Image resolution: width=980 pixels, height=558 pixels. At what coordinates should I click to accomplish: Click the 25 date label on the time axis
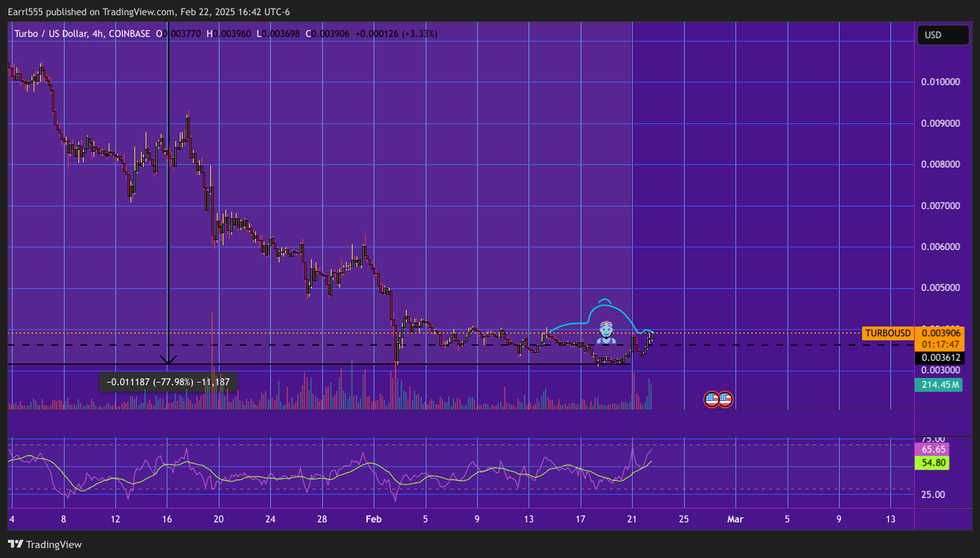point(684,519)
